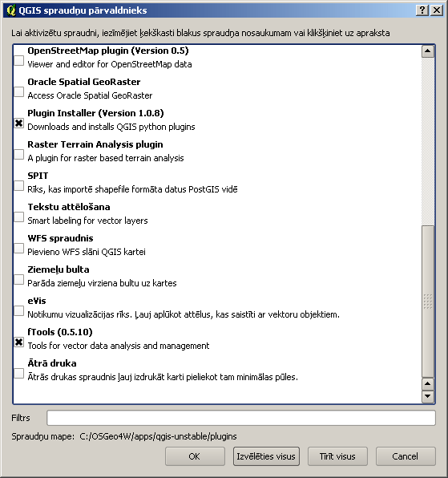The height and width of the screenshot is (478, 448).
Task: Tick the Ātrā druka checkbox
Action: tap(19, 374)
